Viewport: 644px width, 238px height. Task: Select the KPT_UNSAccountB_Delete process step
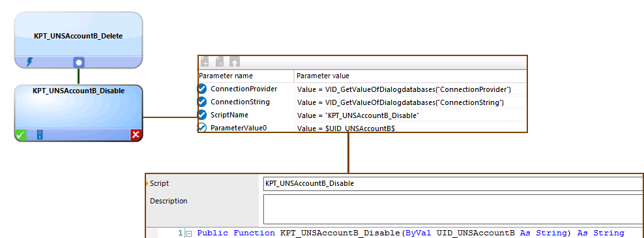click(78, 40)
